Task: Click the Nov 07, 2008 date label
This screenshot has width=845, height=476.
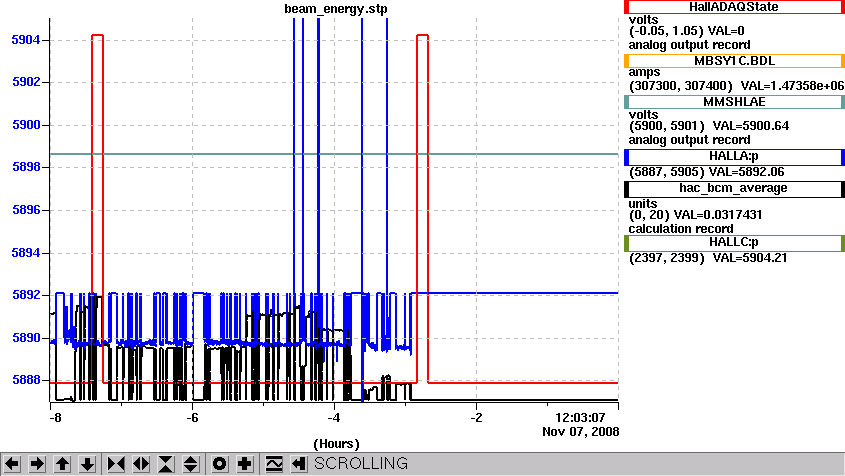Action: pyautogui.click(x=580, y=432)
